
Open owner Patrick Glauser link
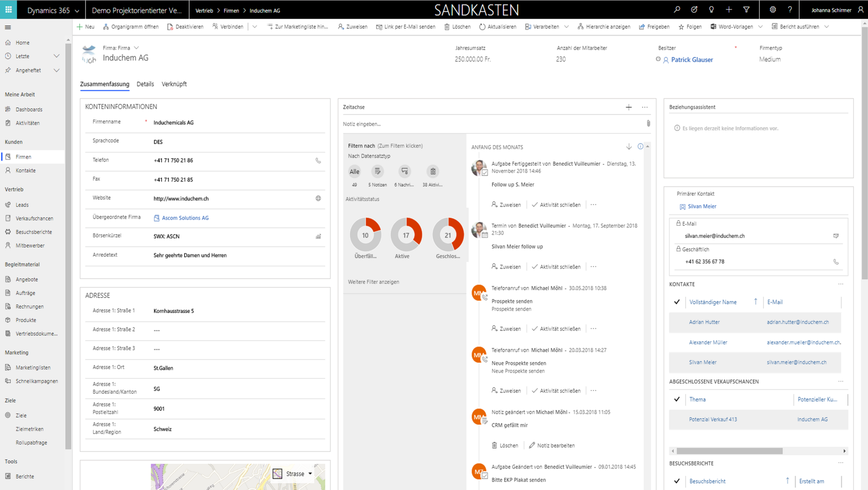pyautogui.click(x=692, y=60)
